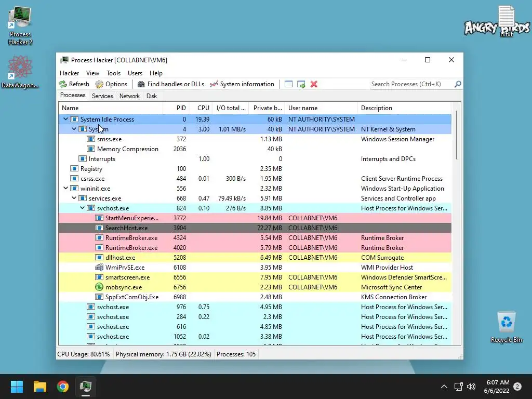The width and height of the screenshot is (532, 399).
Task: Select RuntimeBroker.exe with PID 4020
Action: click(255, 247)
